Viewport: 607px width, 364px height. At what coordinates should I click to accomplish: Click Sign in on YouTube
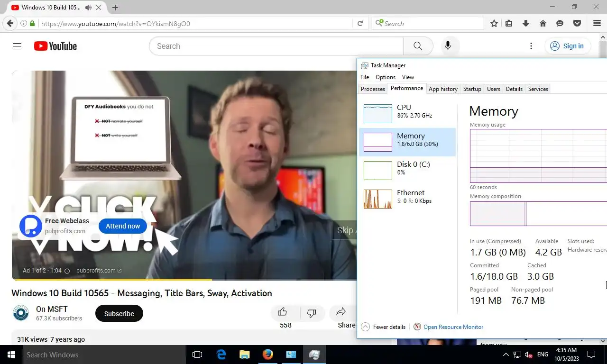pos(567,46)
